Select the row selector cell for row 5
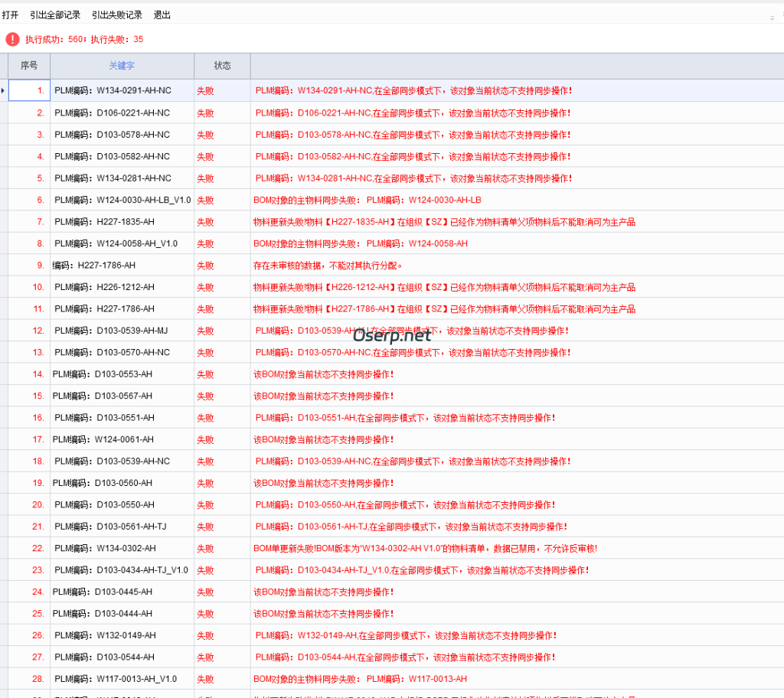Image resolution: width=784 pixels, height=698 pixels. click(x=4, y=178)
